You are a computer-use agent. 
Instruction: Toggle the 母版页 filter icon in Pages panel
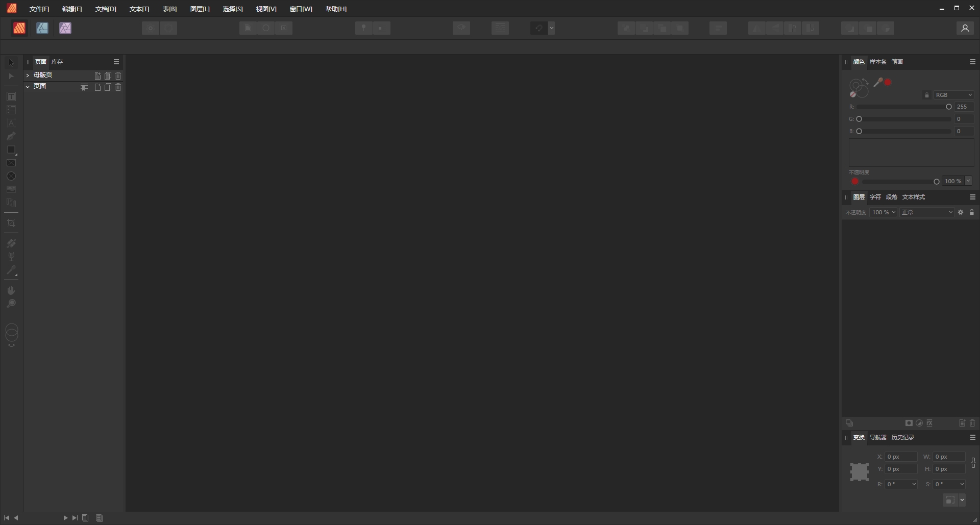click(84, 87)
